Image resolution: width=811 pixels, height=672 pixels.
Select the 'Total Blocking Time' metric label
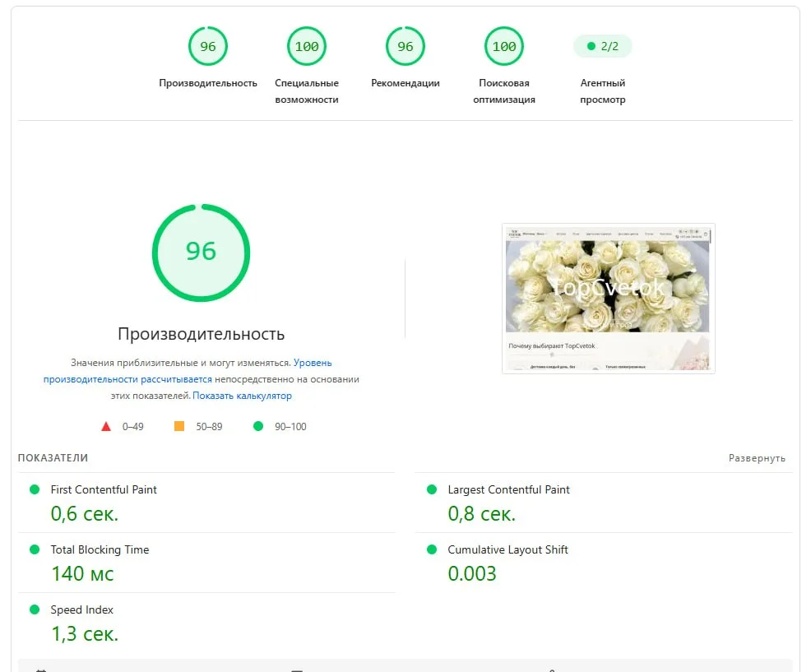(100, 549)
